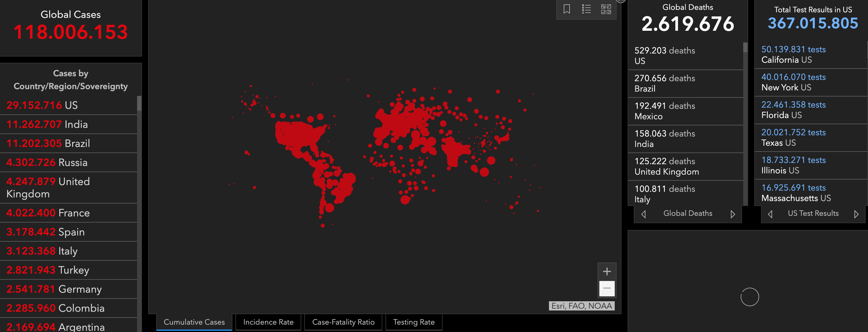
Task: Switch to Incidence Rate tab
Action: (268, 322)
